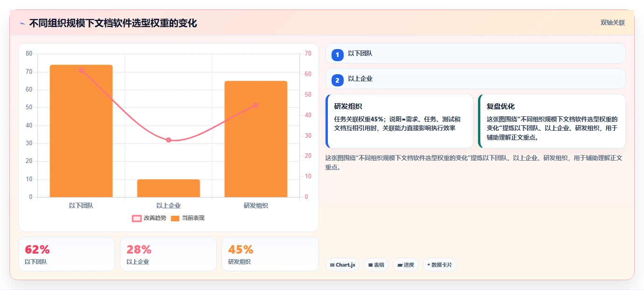Click the 62% 以下团队 stat card

click(67, 254)
